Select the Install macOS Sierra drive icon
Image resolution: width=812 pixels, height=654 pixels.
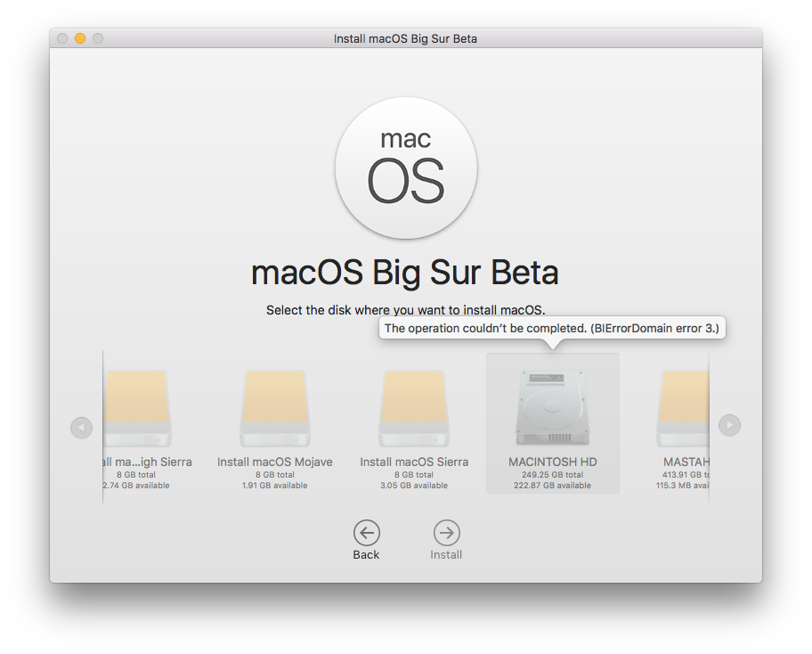pyautogui.click(x=414, y=408)
